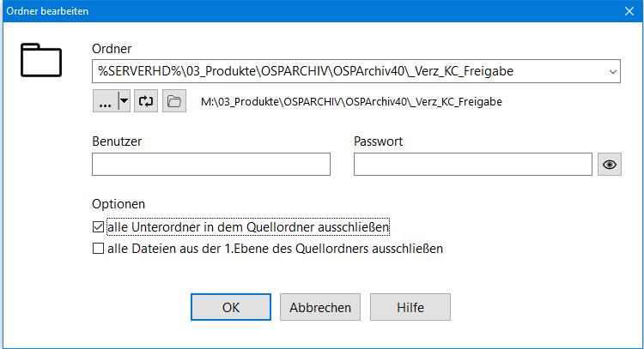
Task: Close the Ordner bearbeiten dialog
Action: tap(628, 12)
